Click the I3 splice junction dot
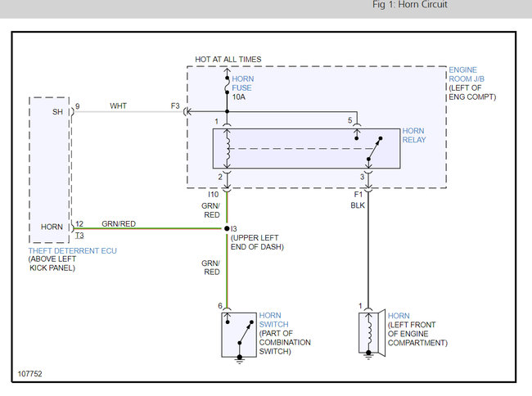The height and width of the screenshot is (396, 532). (227, 228)
